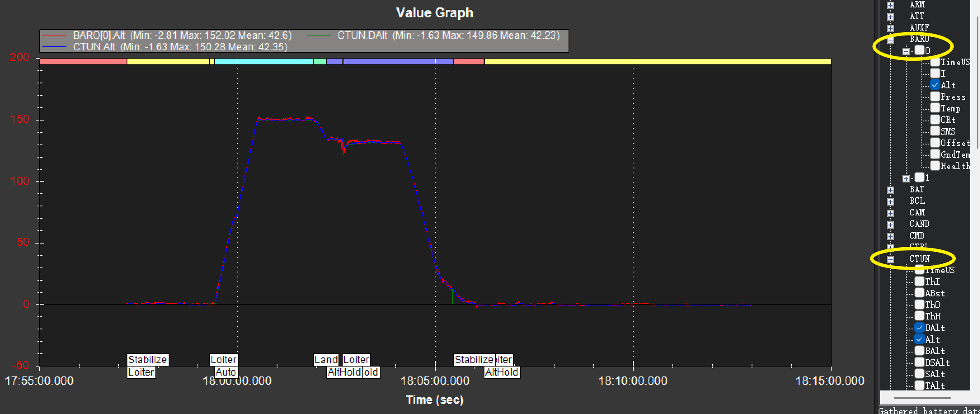Select the CMD log entry
Image resolution: width=980 pixels, height=414 pixels.
(917, 236)
